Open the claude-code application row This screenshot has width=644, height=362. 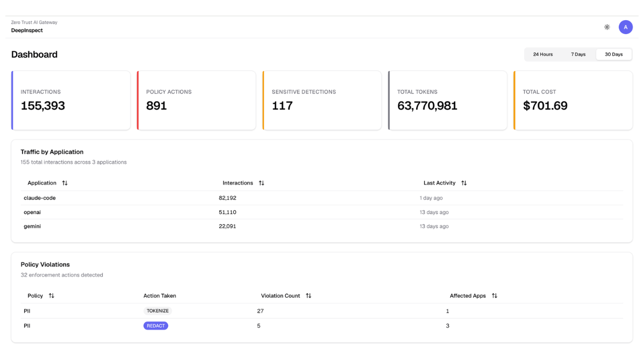tap(322, 198)
